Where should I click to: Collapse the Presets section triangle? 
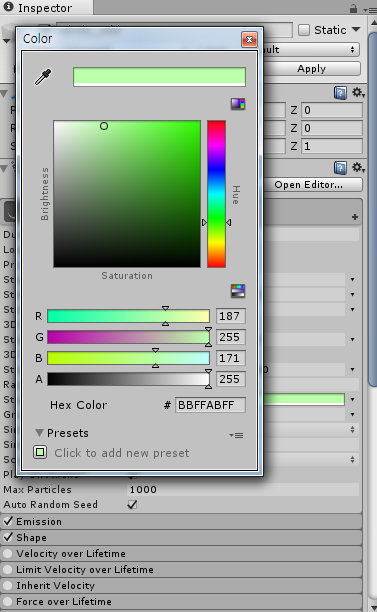click(39, 433)
